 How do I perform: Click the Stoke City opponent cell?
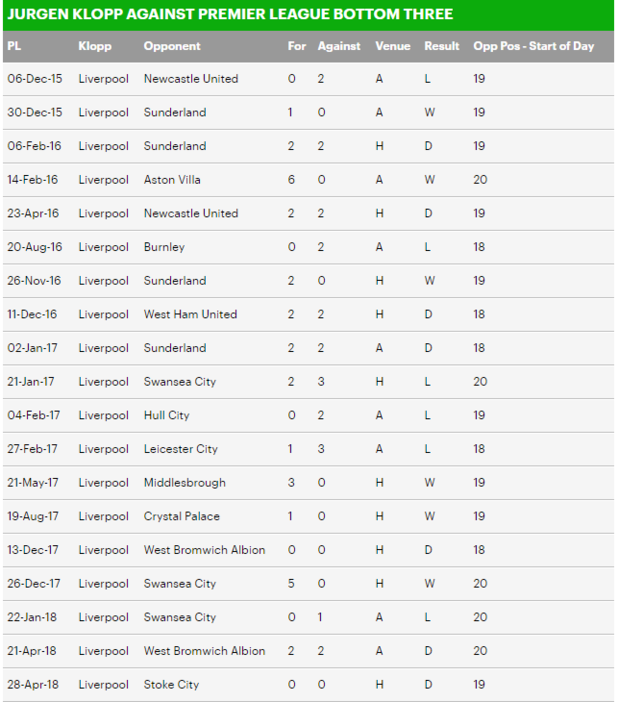(x=171, y=685)
